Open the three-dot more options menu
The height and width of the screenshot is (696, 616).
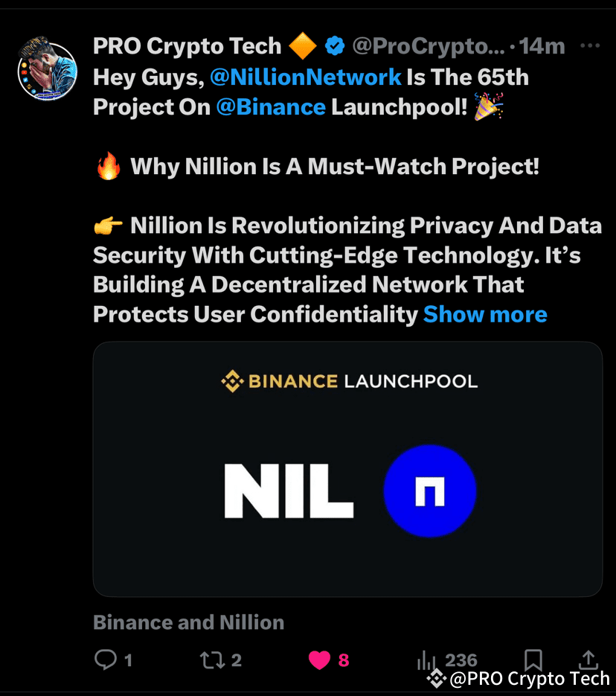588,45
